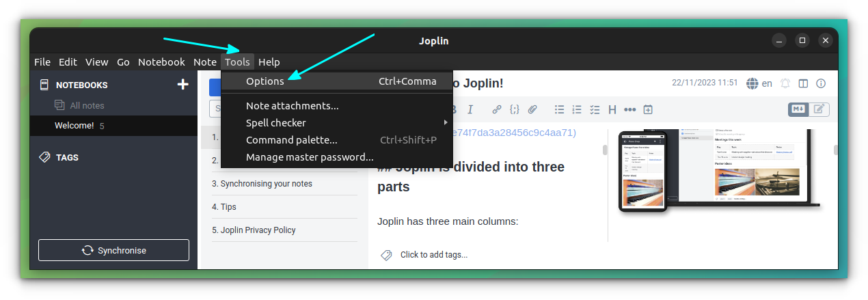868x300 pixels.
Task: Insert horizontal rule with ellipsis icon
Action: point(630,109)
